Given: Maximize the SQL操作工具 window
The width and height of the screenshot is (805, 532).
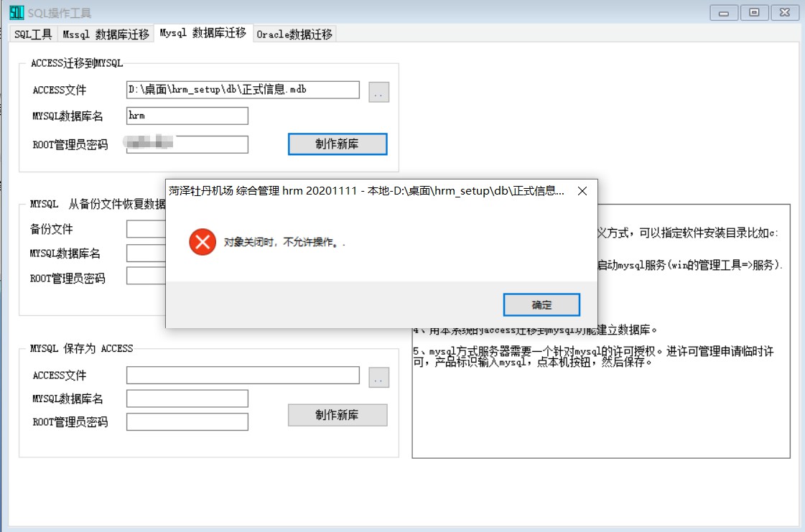Looking at the screenshot, I should coord(754,13).
